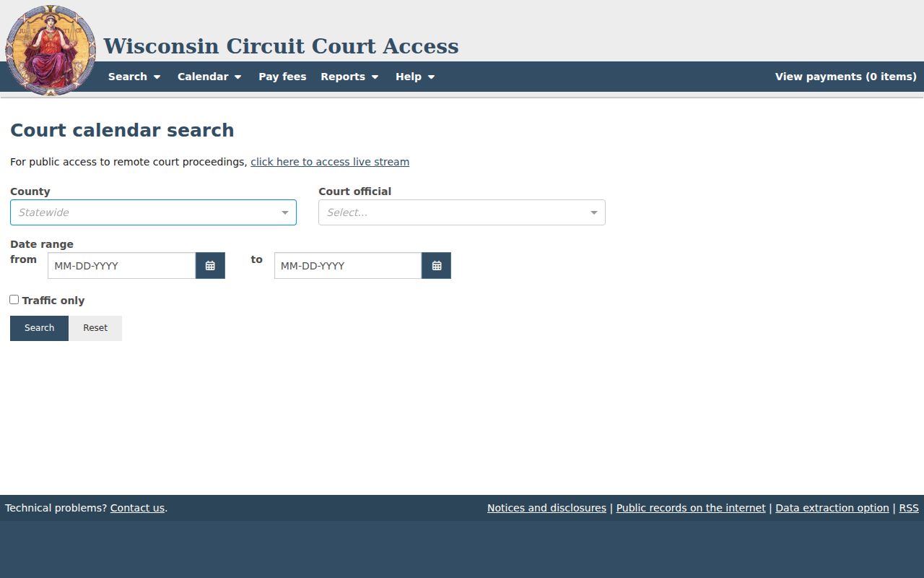Image resolution: width=924 pixels, height=578 pixels.
Task: Expand the Calendar menu
Action: 209,77
